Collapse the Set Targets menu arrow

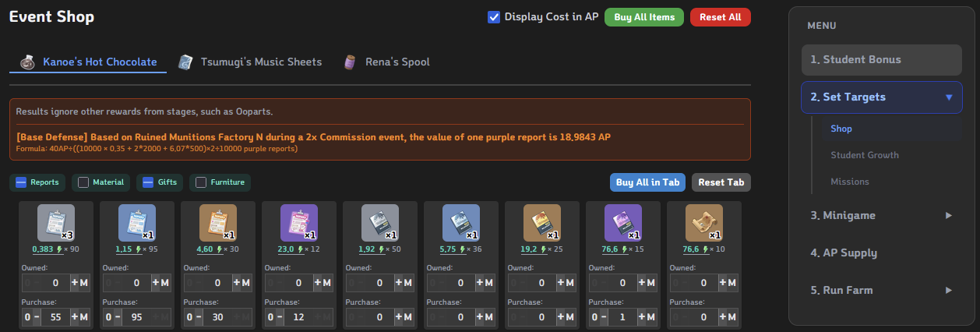949,97
